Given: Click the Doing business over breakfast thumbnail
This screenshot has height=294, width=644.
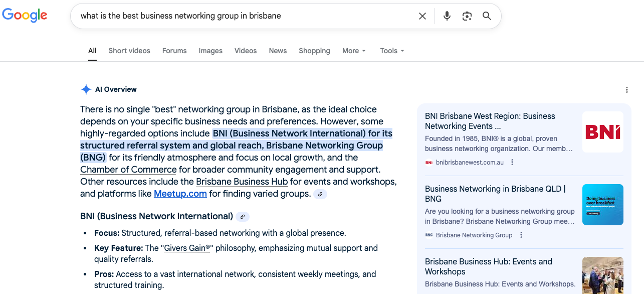Looking at the screenshot, I should coord(603,205).
